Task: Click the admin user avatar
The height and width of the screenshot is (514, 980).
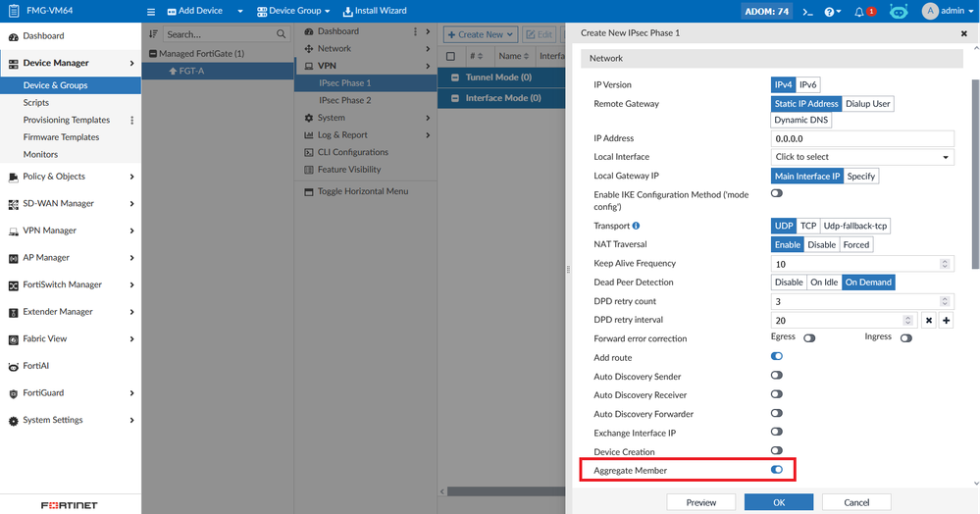Action: coord(930,11)
